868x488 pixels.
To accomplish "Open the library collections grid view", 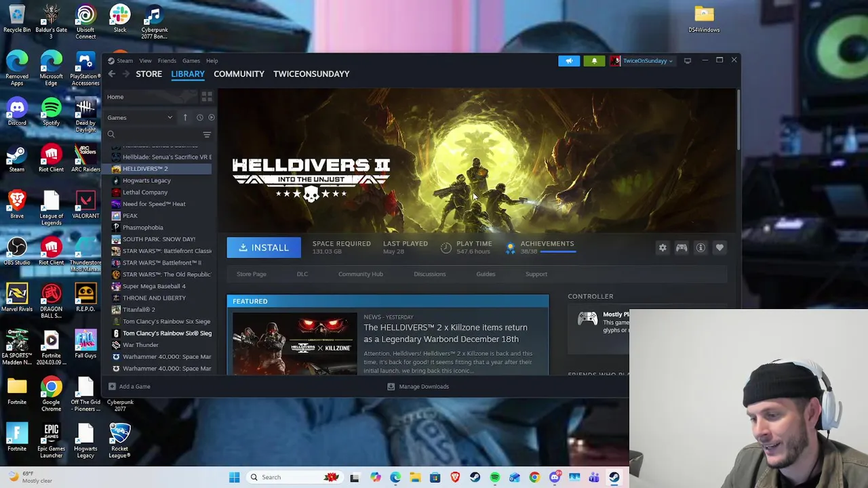I will [x=207, y=97].
